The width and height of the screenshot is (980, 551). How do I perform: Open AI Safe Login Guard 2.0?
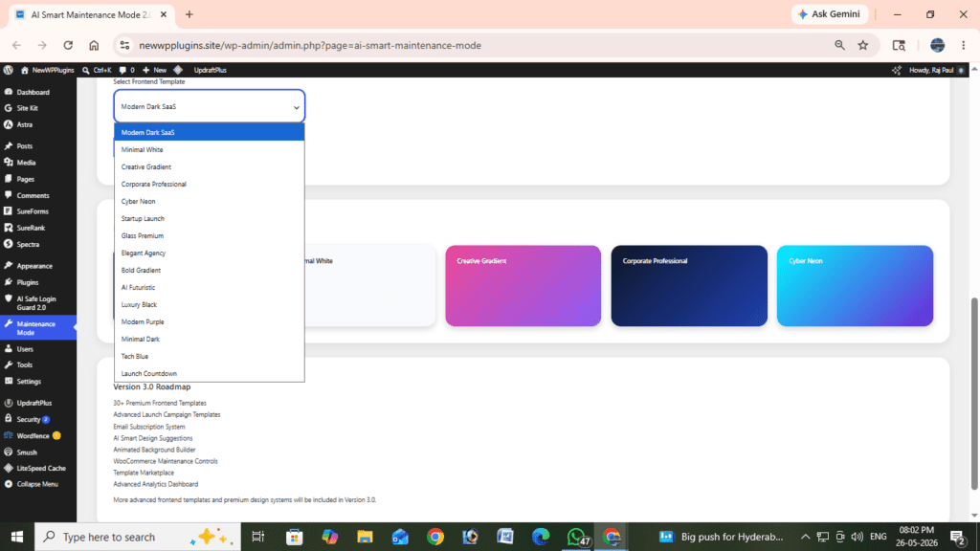coord(38,303)
